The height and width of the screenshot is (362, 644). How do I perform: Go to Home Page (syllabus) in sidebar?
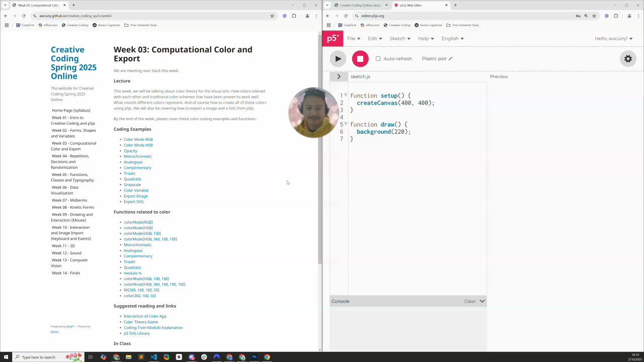point(71,110)
